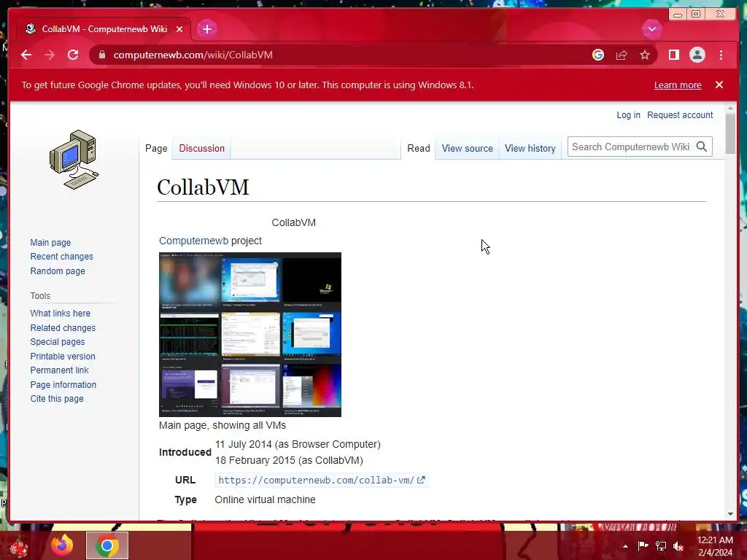This screenshot has width=747, height=560.
Task: Click the Computernewb wiki logo
Action: [x=74, y=160]
